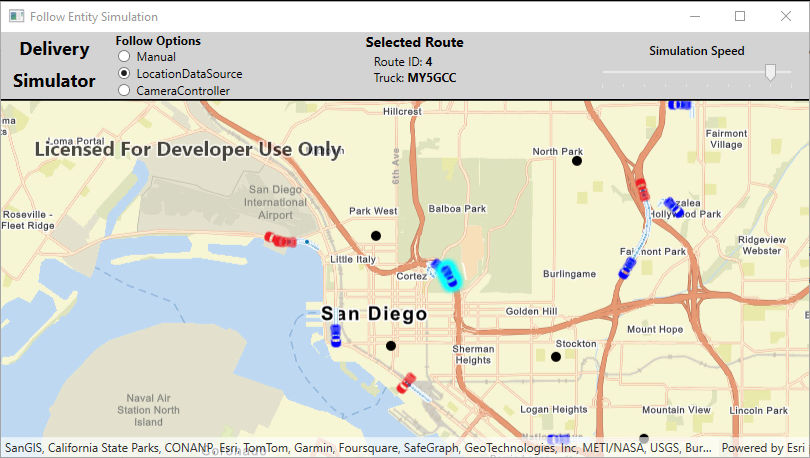Image resolution: width=810 pixels, height=458 pixels.
Task: Click the Little Italy map label
Action: (353, 259)
